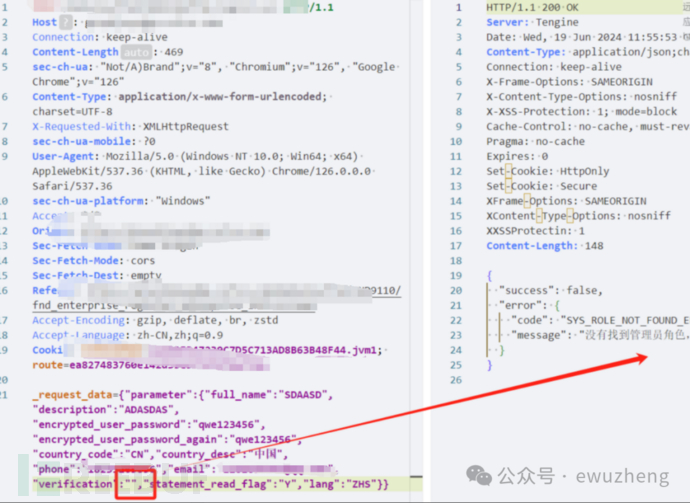Click the response Connection: keep-alive line
Image resolution: width=690 pixels, height=503 pixels.
tap(554, 67)
